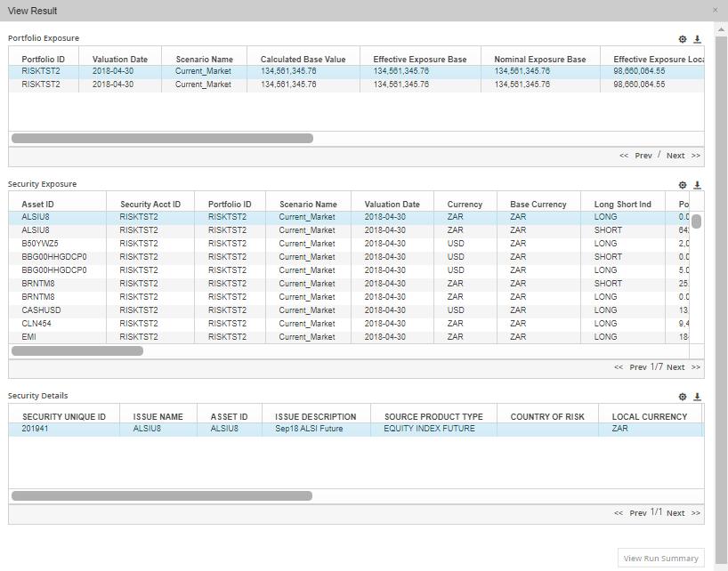Click Security Details horizontal scrollbar

(162, 496)
